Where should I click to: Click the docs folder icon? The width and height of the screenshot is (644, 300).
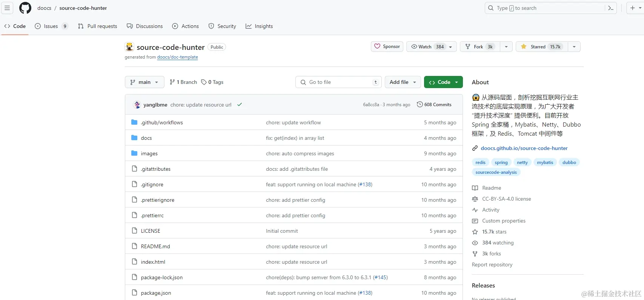pyautogui.click(x=134, y=138)
